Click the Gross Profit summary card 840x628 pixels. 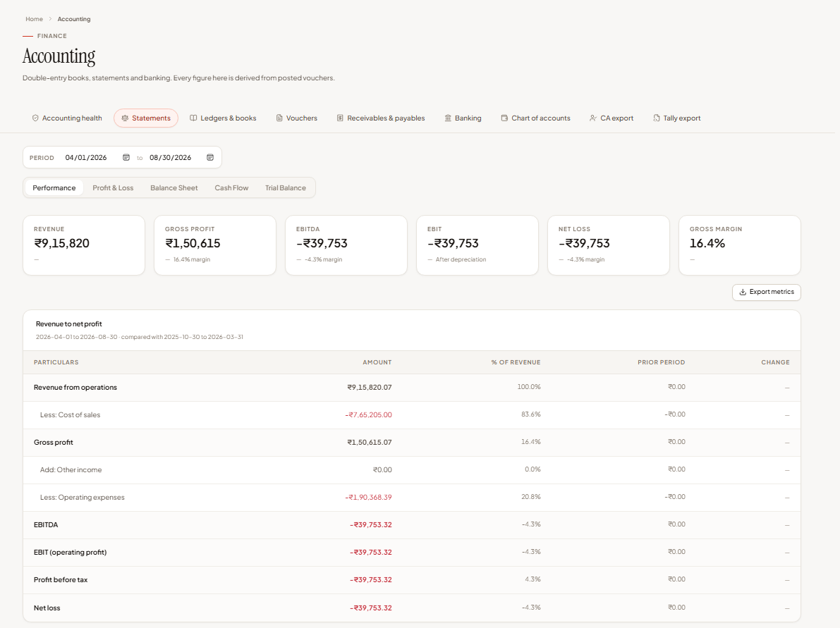tap(215, 245)
